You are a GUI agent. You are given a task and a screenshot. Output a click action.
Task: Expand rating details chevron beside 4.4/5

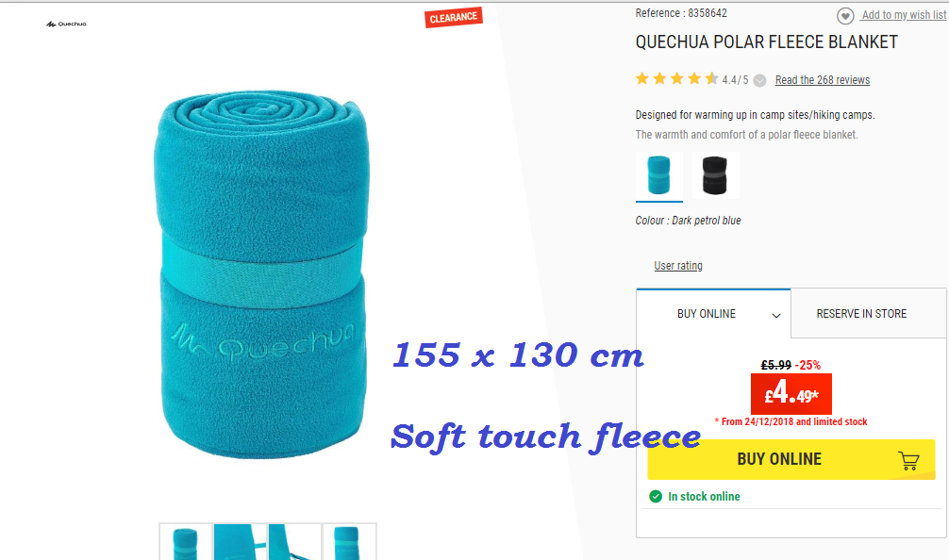[x=760, y=80]
